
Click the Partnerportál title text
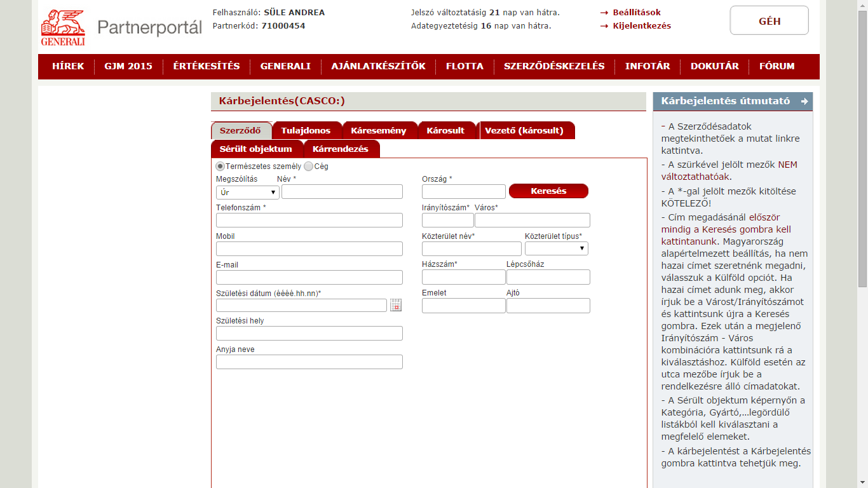click(x=150, y=27)
